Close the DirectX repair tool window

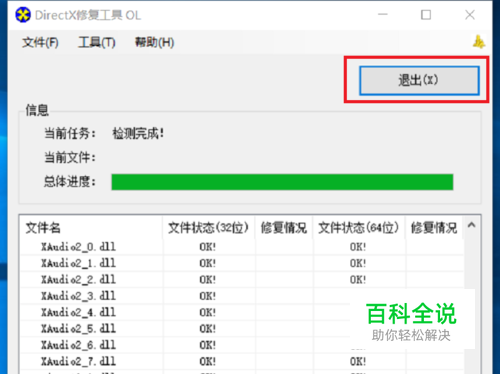tap(470, 15)
